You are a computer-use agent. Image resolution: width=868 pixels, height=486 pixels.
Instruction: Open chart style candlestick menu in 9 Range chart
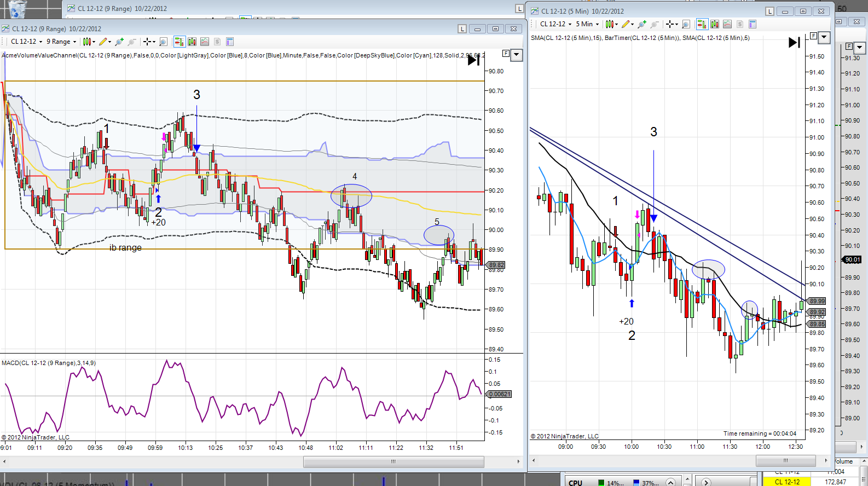(88, 42)
